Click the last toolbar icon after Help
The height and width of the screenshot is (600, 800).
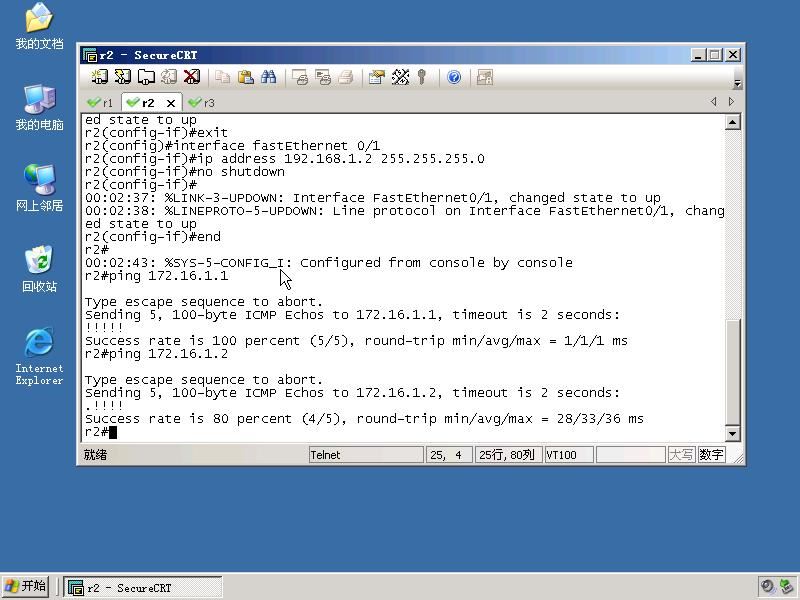pyautogui.click(x=484, y=77)
